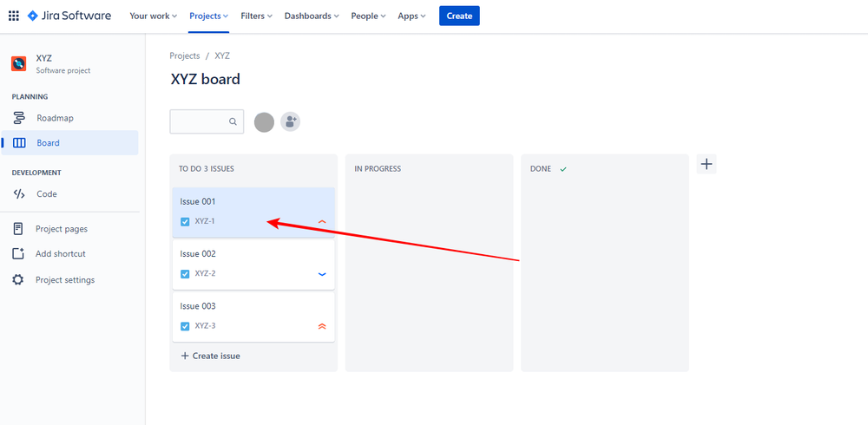Screen dimensions: 868x425
Task: Click the Code icon in sidebar
Action: 19,194
